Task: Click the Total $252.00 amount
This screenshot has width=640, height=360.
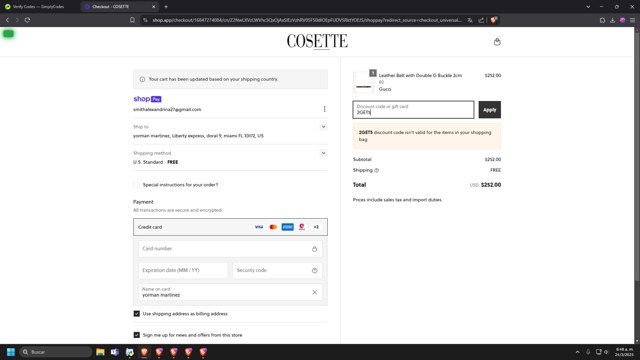Action: 491,185
